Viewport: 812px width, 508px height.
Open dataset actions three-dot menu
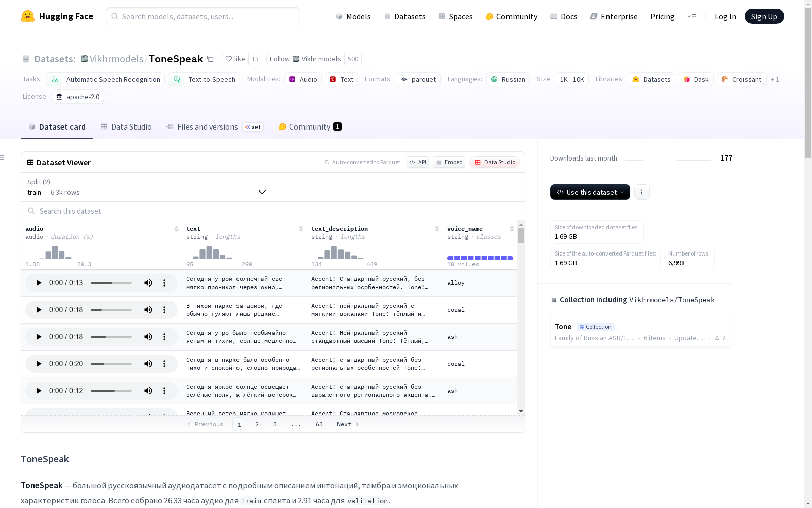[642, 192]
